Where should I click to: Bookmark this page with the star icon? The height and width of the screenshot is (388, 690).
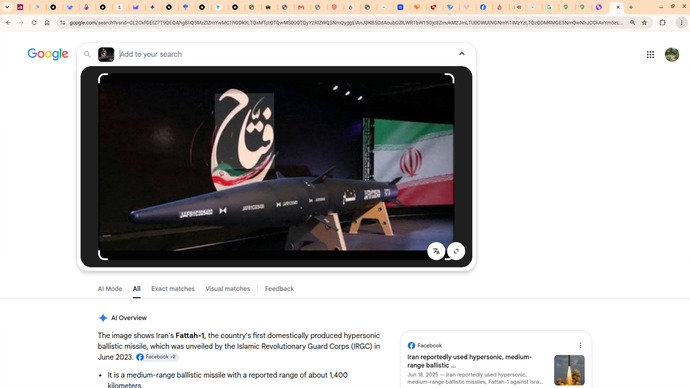click(644, 22)
